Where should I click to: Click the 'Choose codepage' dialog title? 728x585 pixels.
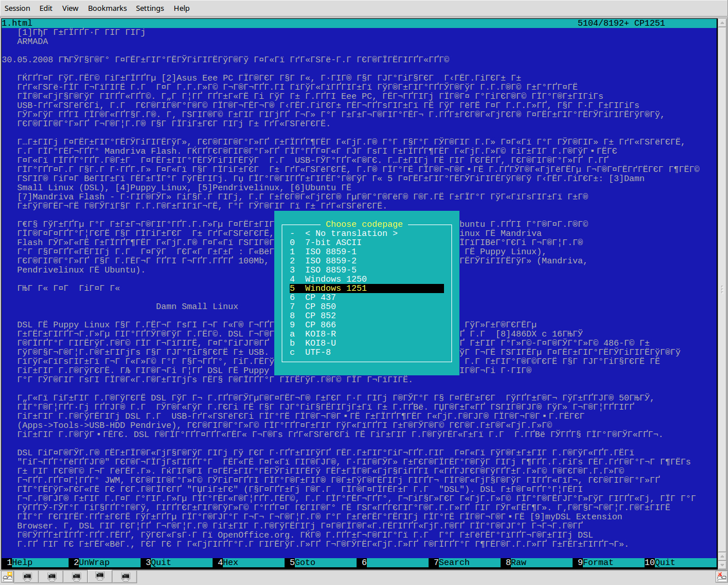[364, 224]
